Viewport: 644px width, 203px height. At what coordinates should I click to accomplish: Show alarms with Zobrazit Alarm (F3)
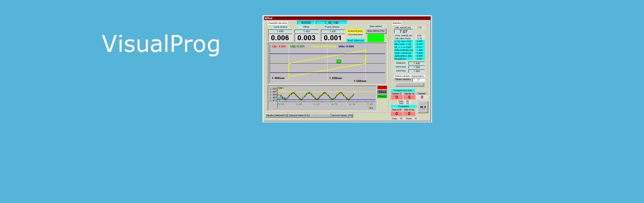coord(299,116)
